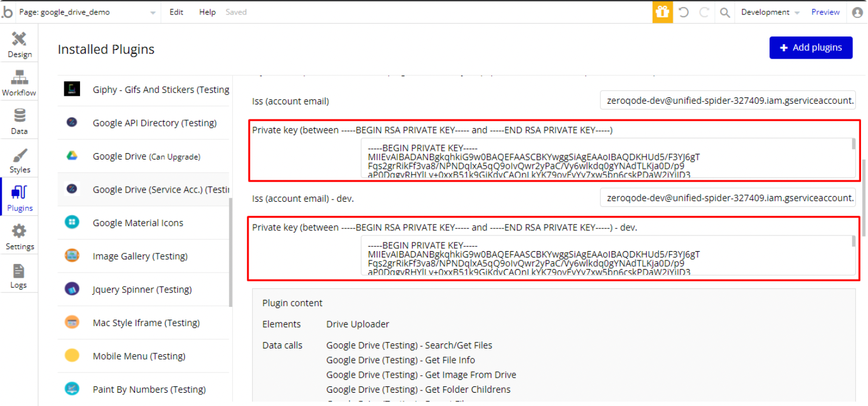Select the Plugins tab
Screen dimensions: 868x406
19,198
